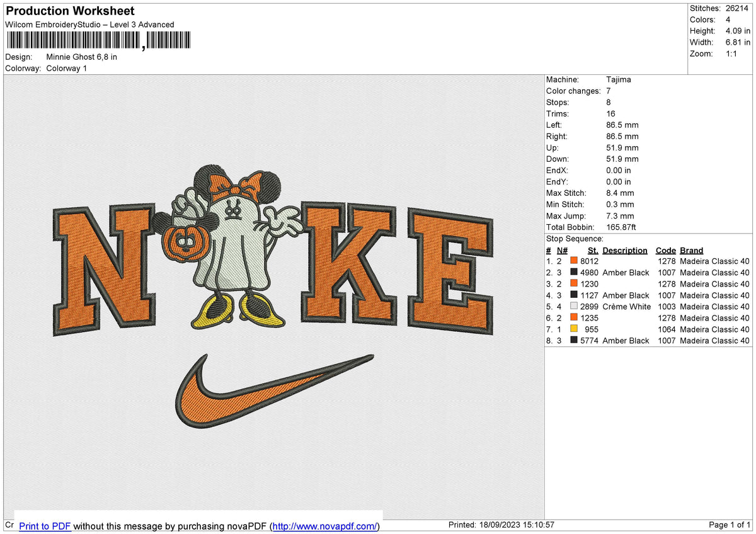Click the thread code 1003

click(x=667, y=307)
